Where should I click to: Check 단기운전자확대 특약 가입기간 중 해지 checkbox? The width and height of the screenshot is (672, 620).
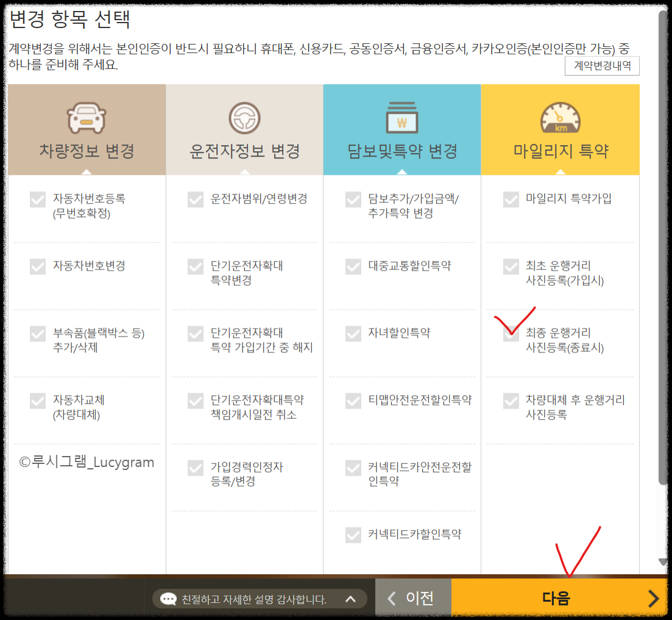click(x=196, y=333)
